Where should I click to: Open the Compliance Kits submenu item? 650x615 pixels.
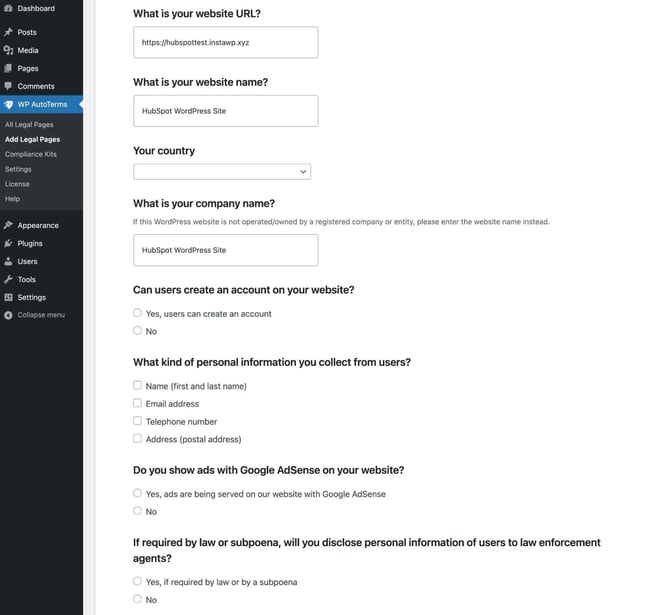coord(30,154)
